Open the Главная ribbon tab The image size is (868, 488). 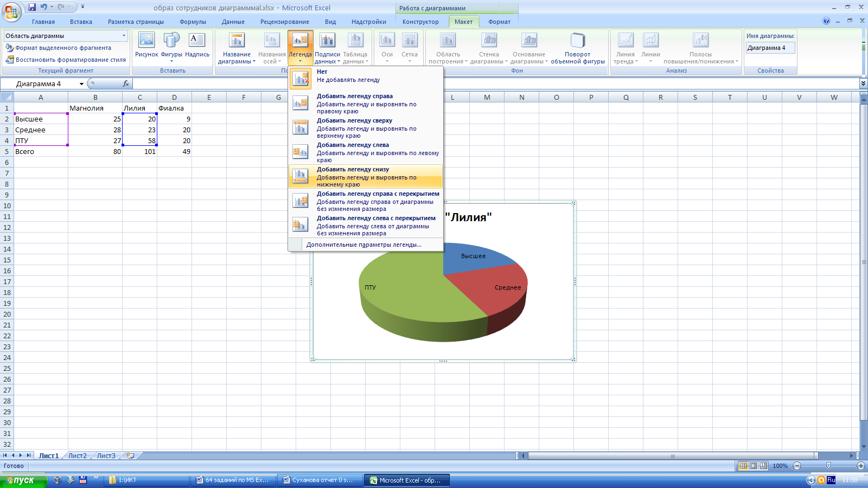pyautogui.click(x=43, y=22)
